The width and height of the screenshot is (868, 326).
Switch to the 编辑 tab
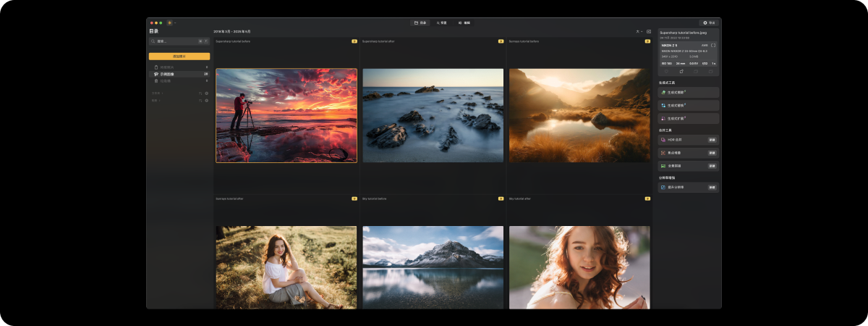(464, 22)
